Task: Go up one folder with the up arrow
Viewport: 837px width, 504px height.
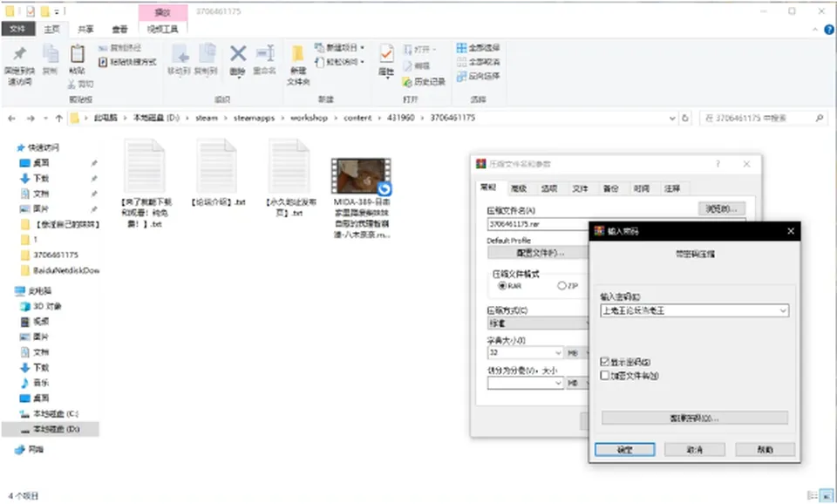Action: tap(58, 118)
